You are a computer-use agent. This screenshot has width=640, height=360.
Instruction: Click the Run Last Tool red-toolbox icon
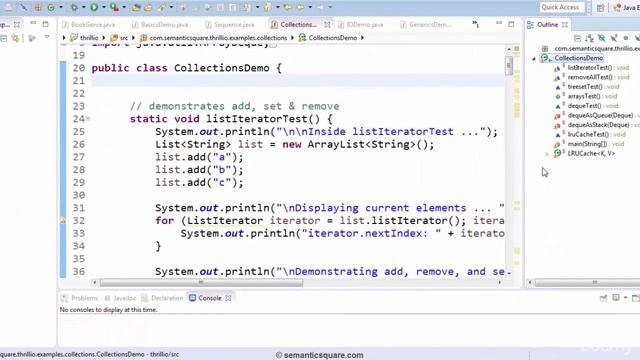pyautogui.click(x=114, y=7)
